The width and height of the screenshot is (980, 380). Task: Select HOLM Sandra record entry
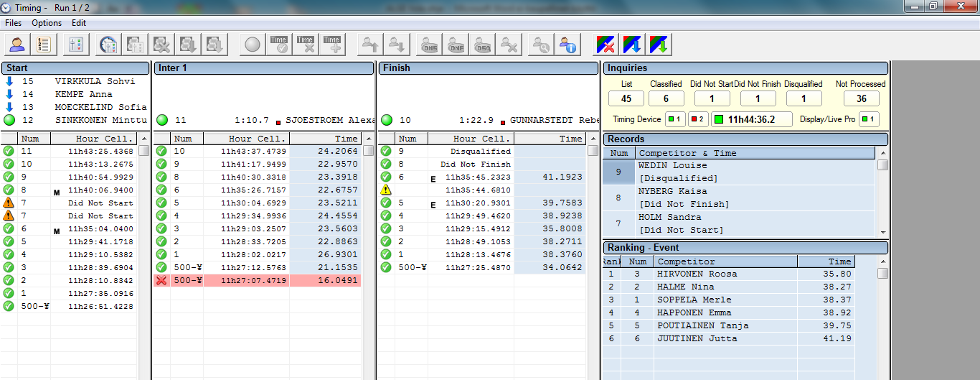pos(739,223)
